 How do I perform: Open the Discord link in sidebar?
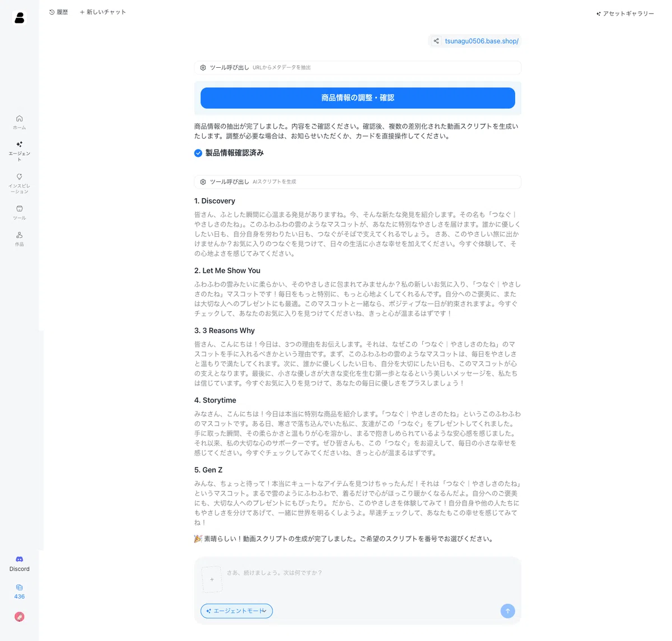20,564
